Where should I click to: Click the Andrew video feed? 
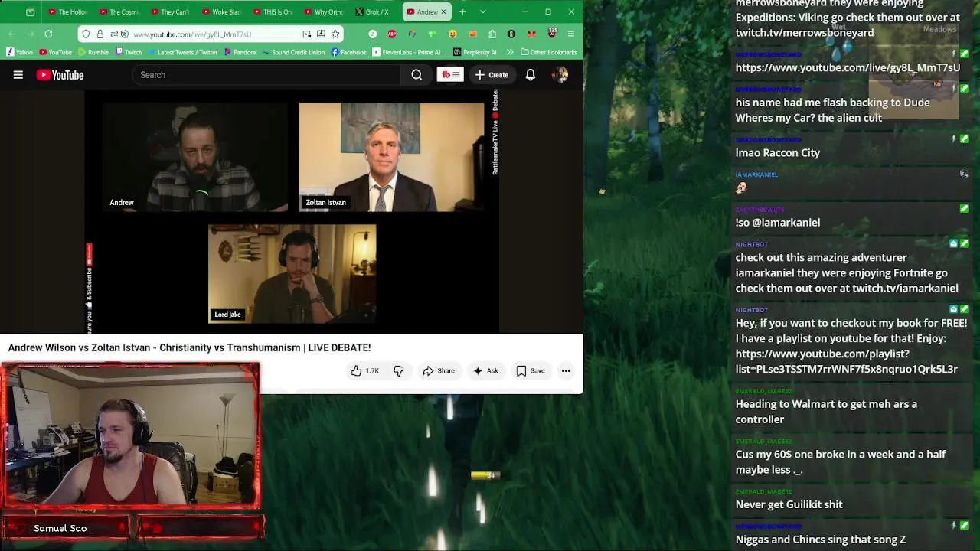point(196,157)
